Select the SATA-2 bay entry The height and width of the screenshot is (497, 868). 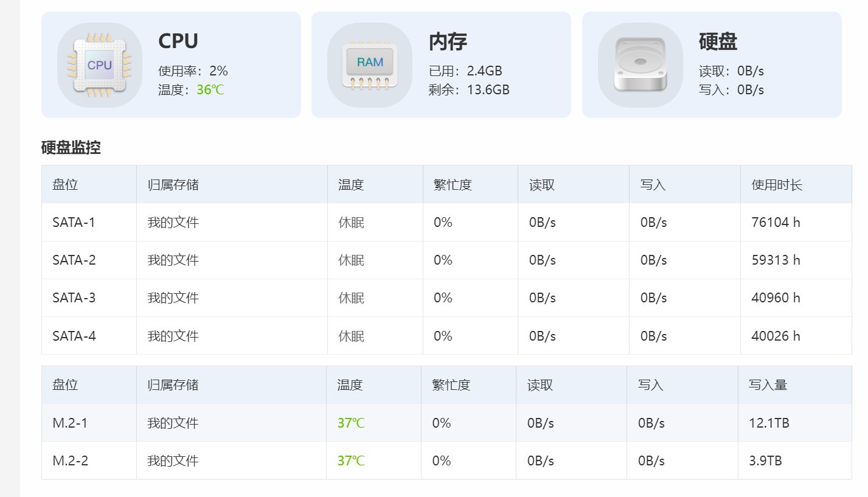pos(446,260)
